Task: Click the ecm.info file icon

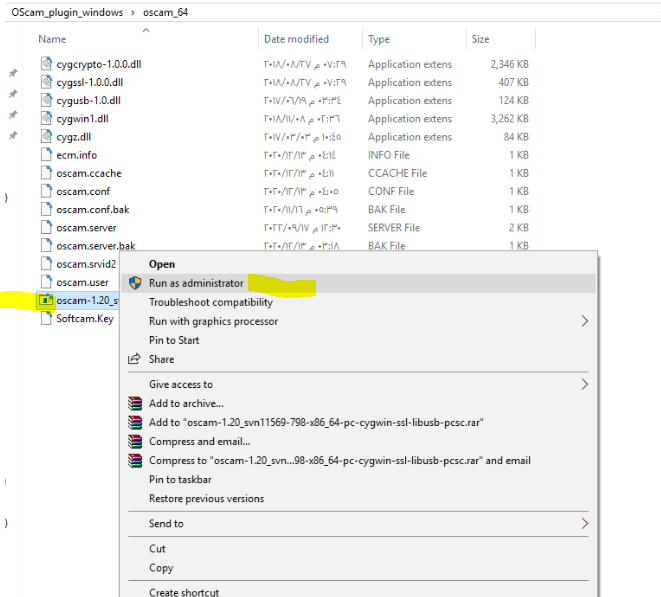Action: [46, 154]
